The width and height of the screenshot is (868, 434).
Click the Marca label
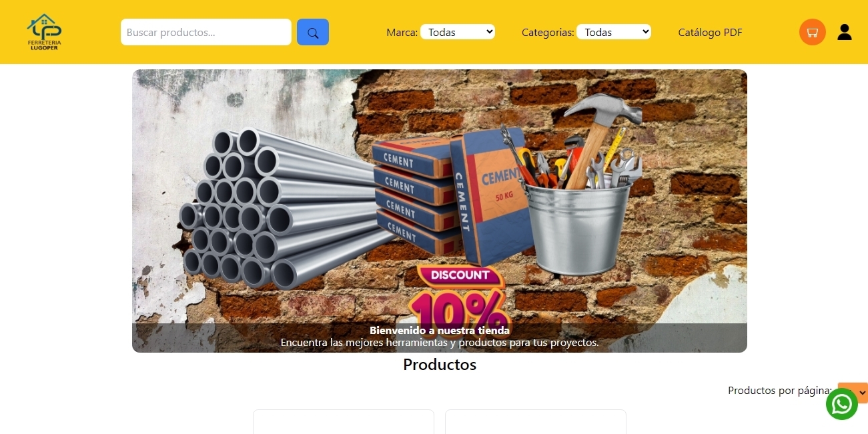coord(402,32)
